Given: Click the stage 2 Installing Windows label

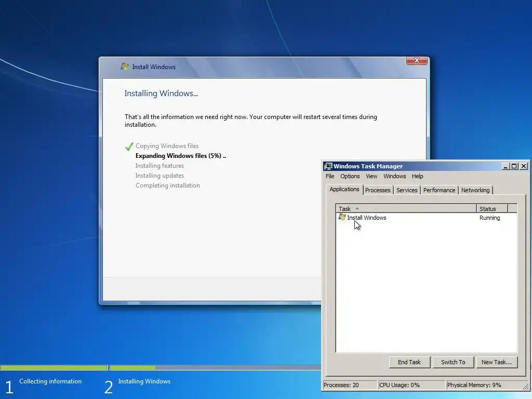Looking at the screenshot, I should click(x=144, y=381).
